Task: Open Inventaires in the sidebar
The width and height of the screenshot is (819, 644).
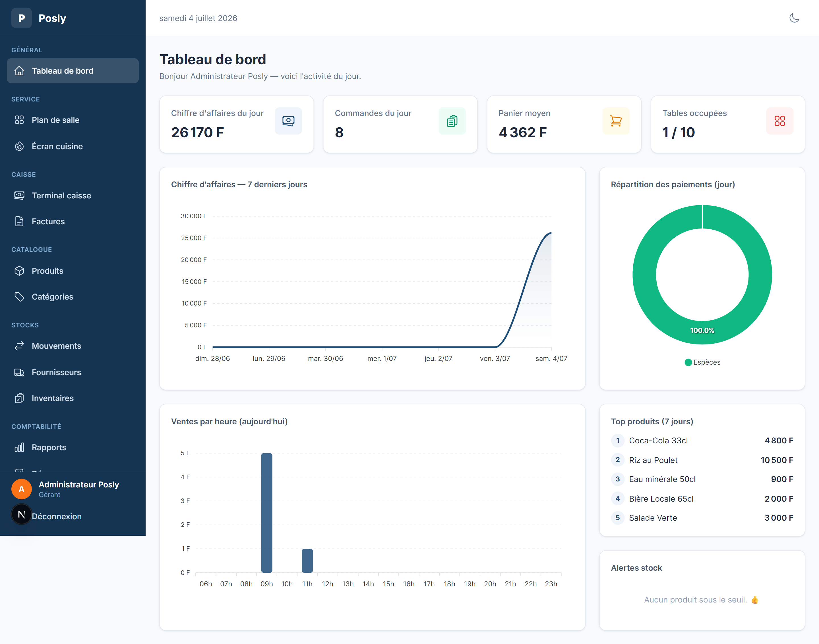Action: point(73,398)
